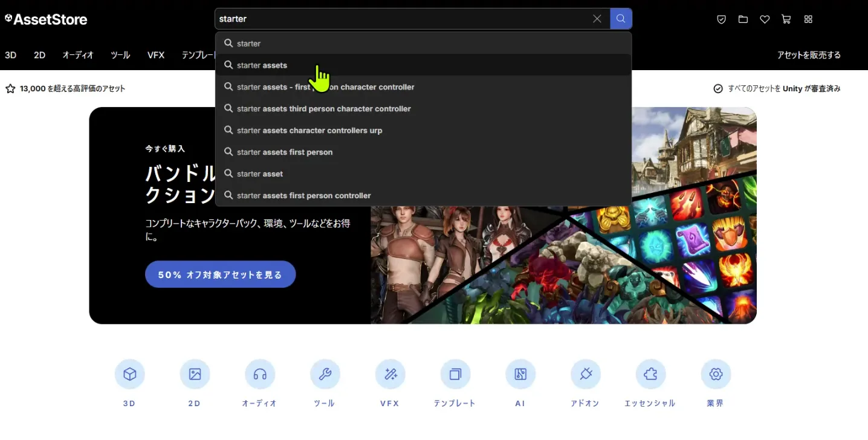Image resolution: width=868 pixels, height=440 pixels.
Task: Select the 3D cube category icon
Action: (x=129, y=375)
